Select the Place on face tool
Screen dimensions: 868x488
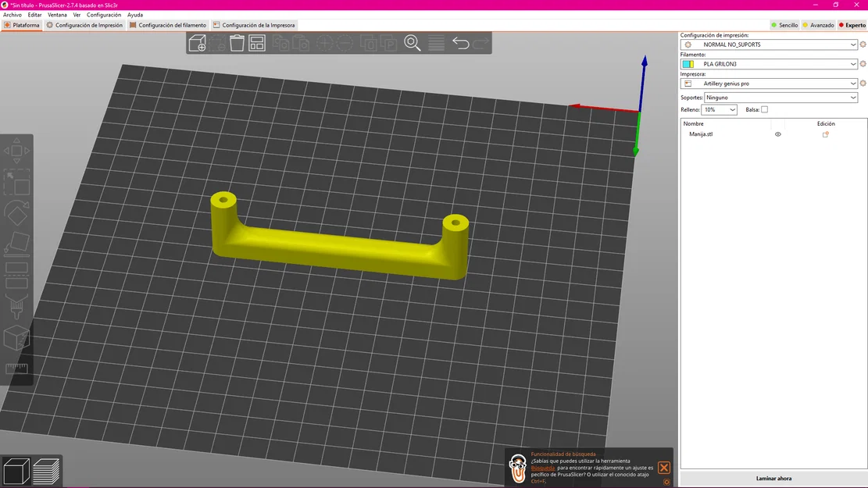16,244
